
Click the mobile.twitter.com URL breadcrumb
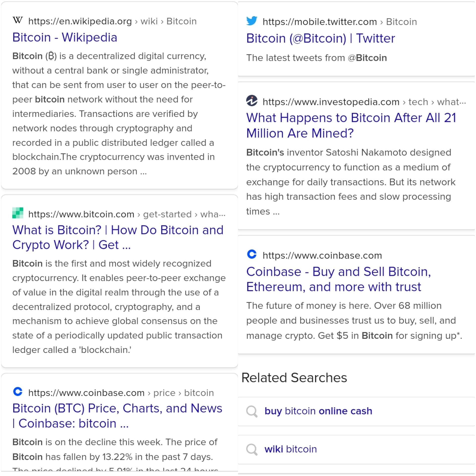click(340, 22)
